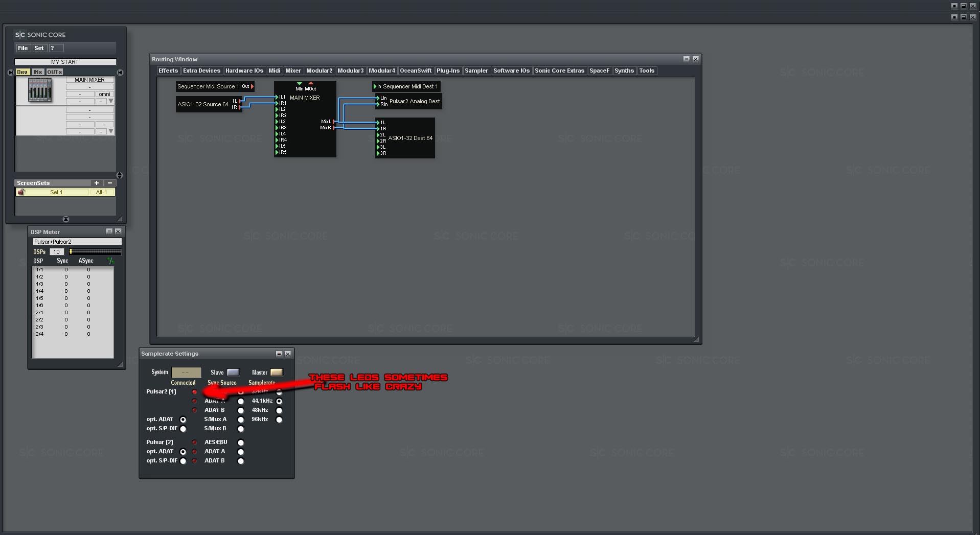Remove a ScreenSet with minus button
The width and height of the screenshot is (980, 535).
109,183
